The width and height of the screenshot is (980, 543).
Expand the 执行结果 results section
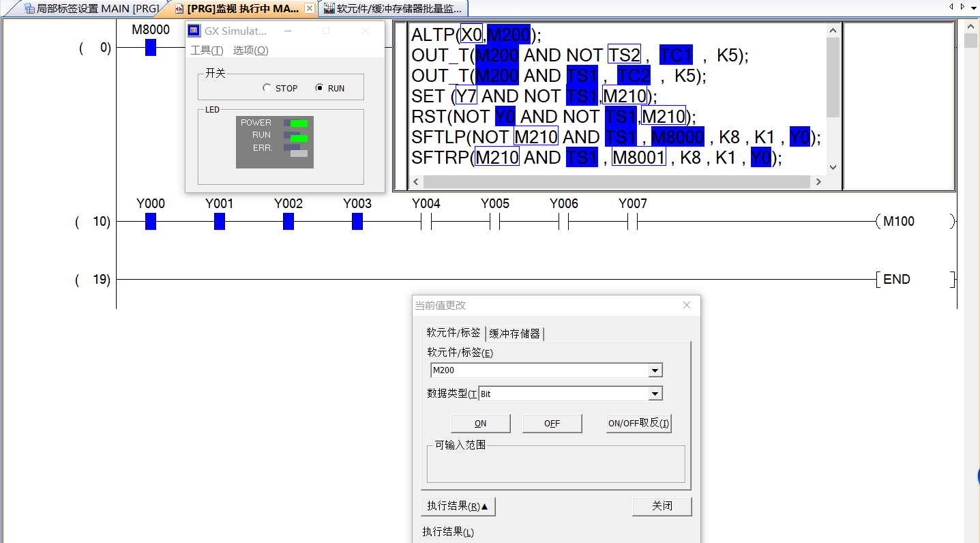458,506
